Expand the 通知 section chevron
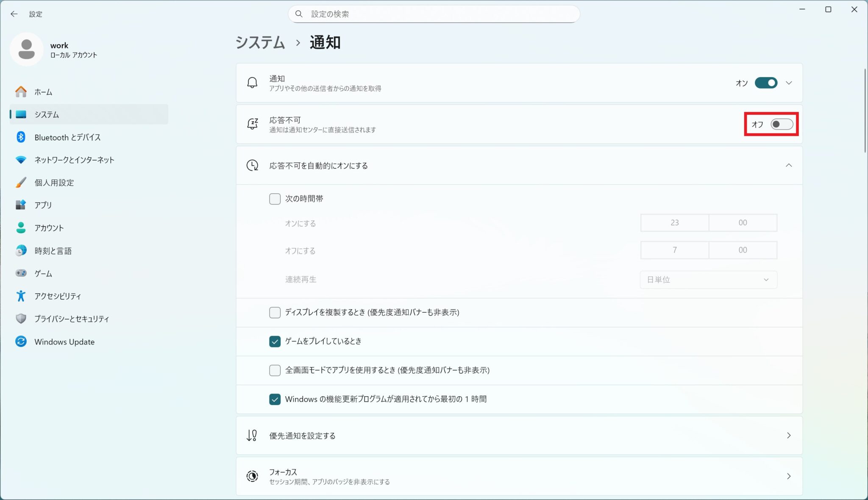 click(x=789, y=83)
